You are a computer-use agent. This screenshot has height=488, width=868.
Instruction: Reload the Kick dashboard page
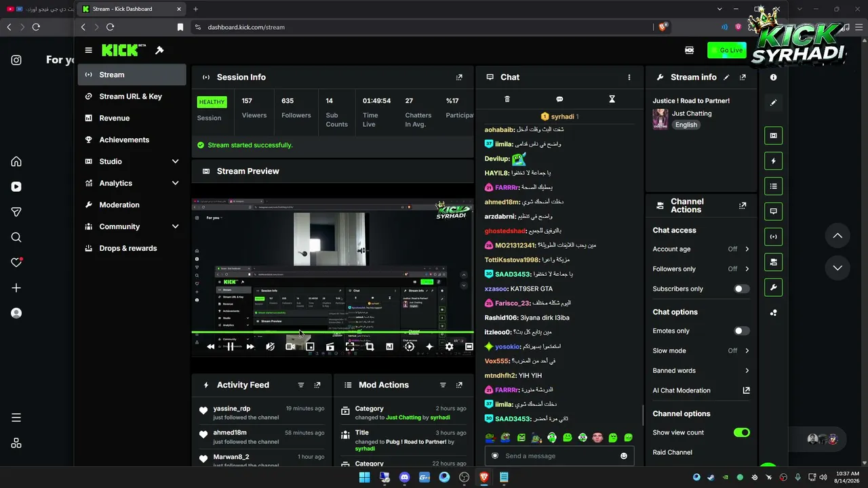tap(110, 27)
